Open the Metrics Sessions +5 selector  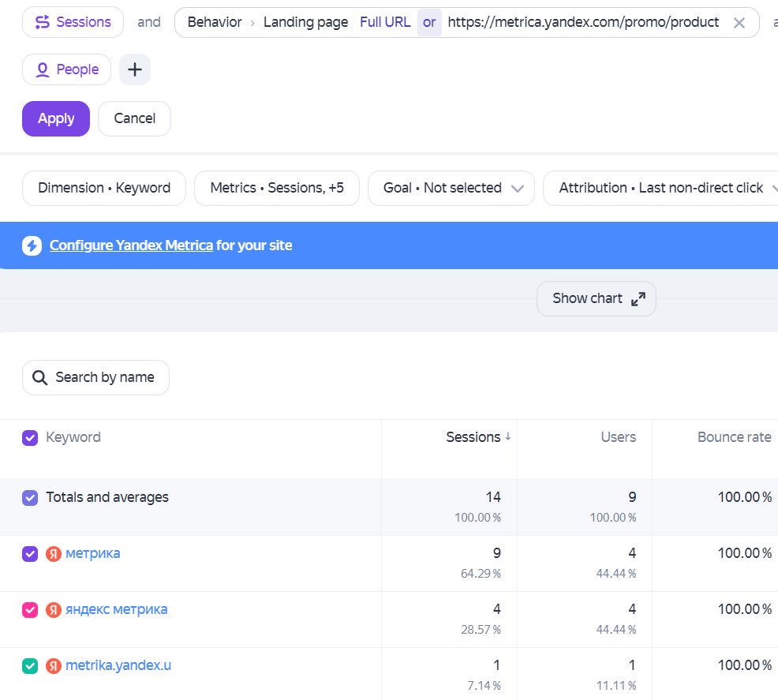pos(277,188)
